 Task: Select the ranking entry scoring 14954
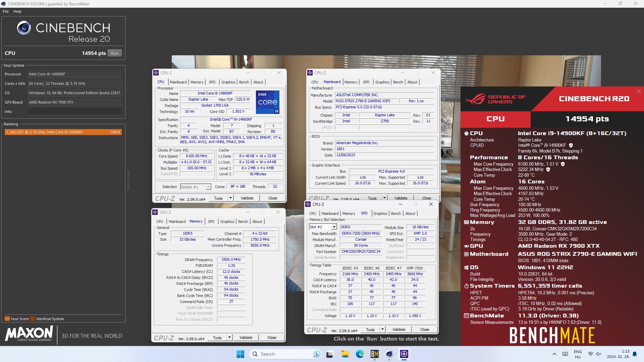coord(63,132)
